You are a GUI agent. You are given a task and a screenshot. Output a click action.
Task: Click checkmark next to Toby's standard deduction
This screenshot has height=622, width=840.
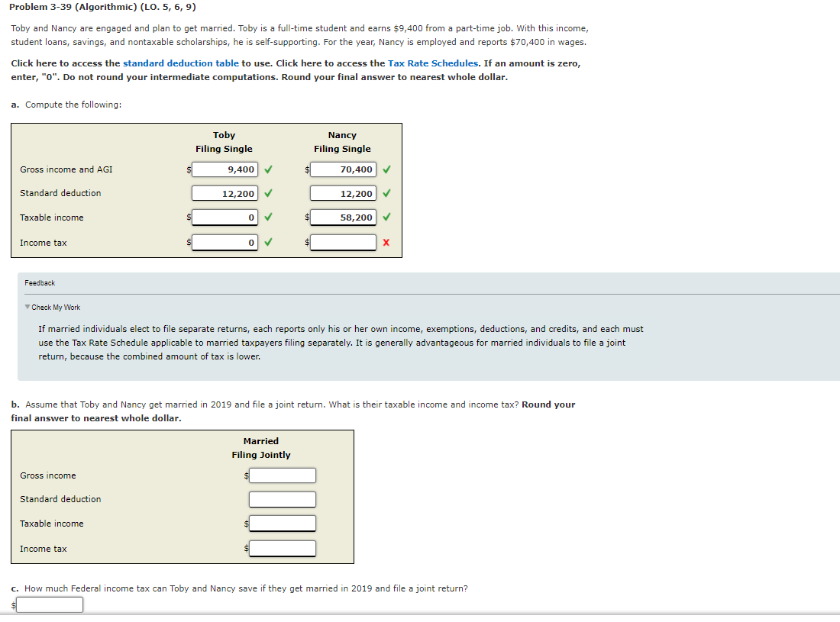click(x=267, y=193)
